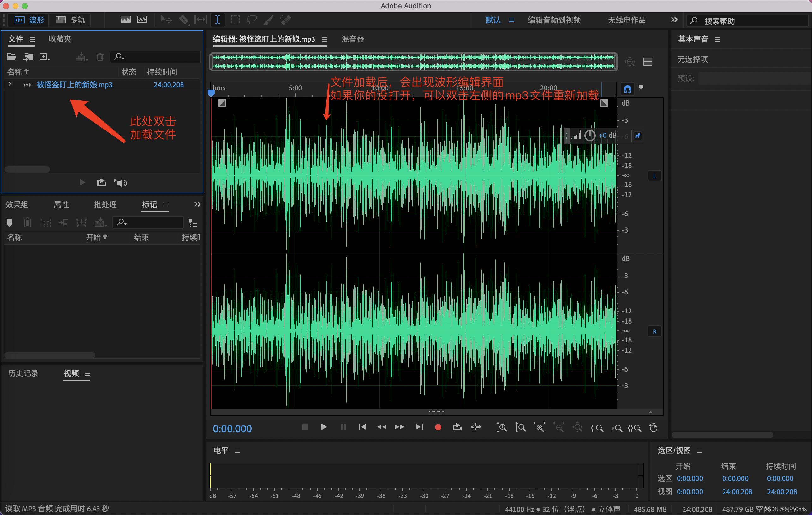Select the Spot Healing Brush tool

(x=285, y=20)
